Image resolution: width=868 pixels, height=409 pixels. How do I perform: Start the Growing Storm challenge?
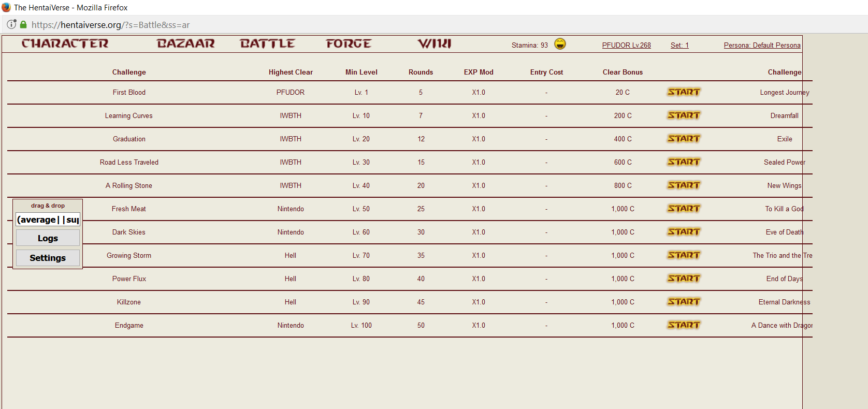(x=684, y=255)
